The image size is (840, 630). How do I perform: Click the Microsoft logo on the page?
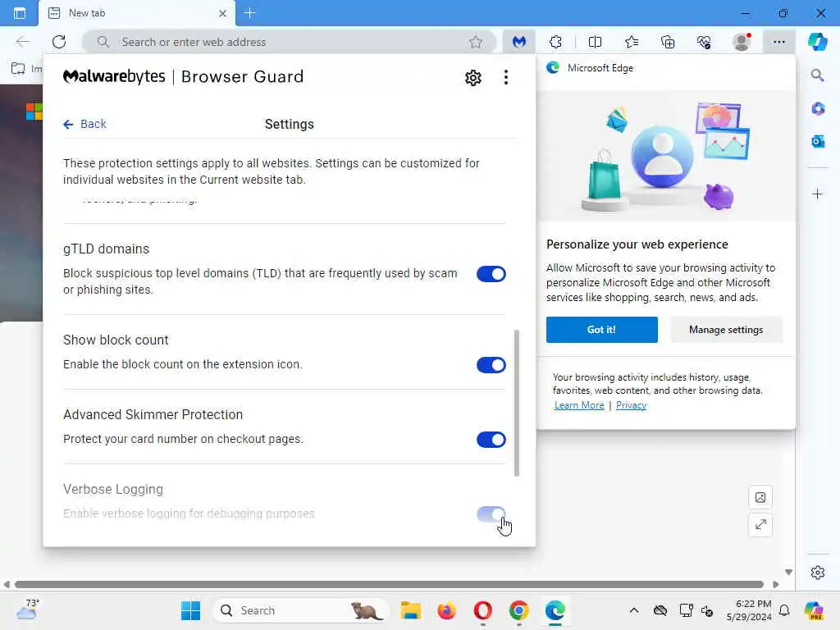click(34, 112)
